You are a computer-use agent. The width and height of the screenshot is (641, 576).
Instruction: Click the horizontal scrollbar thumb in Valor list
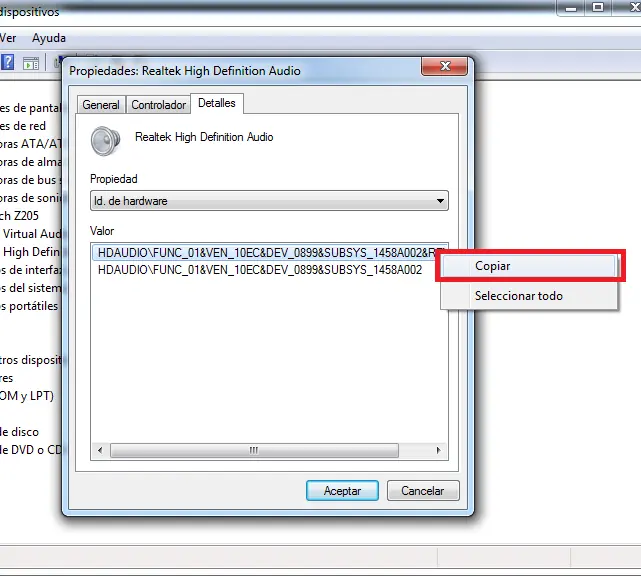(254, 450)
